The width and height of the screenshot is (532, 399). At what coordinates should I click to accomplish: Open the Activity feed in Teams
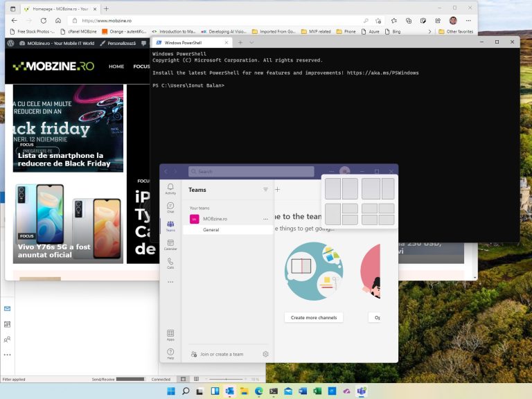170,189
